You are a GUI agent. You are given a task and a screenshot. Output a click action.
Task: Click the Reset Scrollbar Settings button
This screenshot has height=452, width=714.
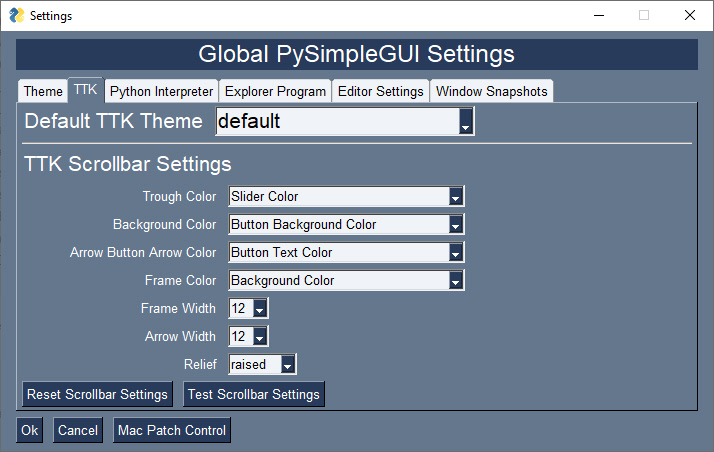97,394
